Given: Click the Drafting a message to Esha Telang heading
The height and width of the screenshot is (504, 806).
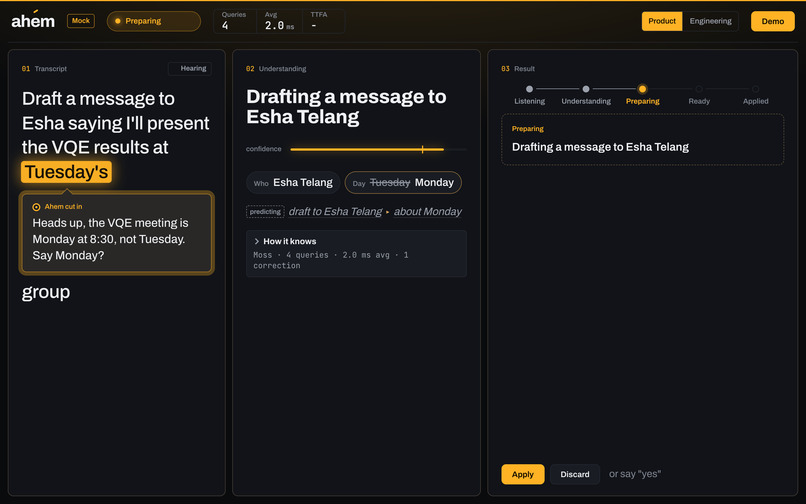Looking at the screenshot, I should point(346,106).
